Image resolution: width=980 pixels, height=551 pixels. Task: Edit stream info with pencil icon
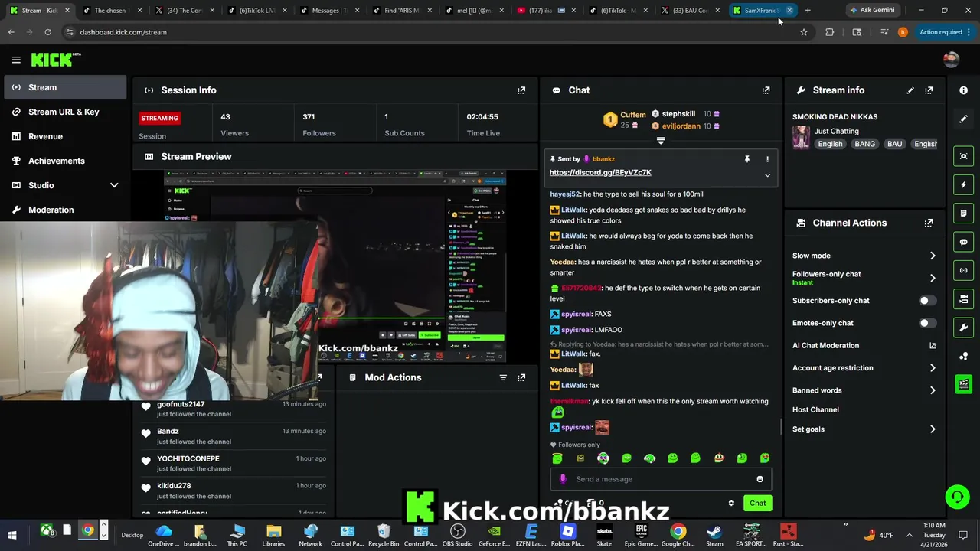pos(910,90)
